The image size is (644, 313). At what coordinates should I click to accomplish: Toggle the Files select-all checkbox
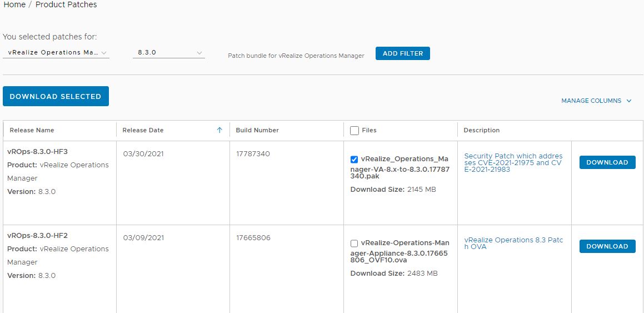(354, 130)
